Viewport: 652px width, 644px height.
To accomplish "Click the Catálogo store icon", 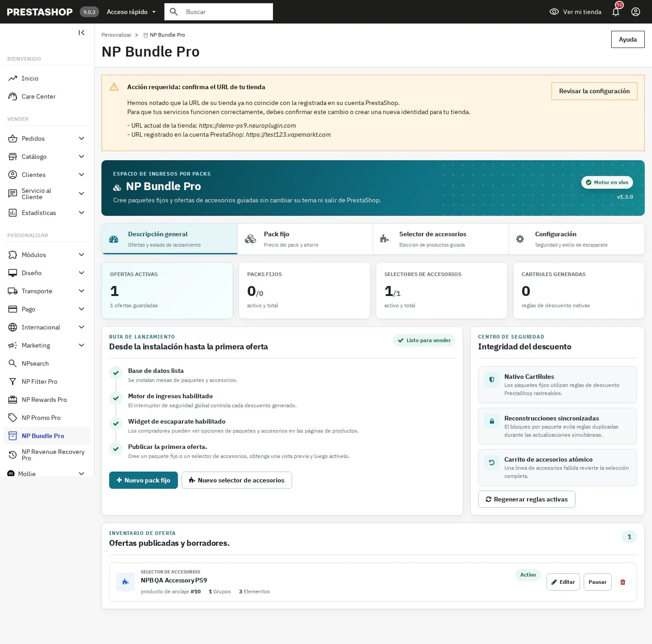I will click(x=13, y=157).
